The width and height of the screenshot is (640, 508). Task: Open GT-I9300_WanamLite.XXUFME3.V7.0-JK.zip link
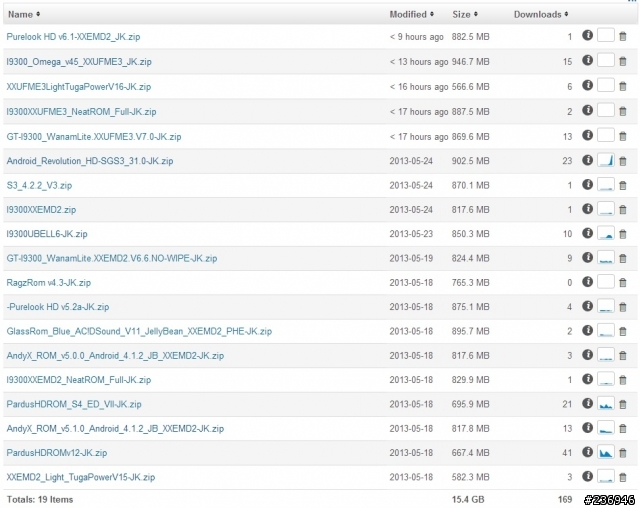(x=94, y=137)
